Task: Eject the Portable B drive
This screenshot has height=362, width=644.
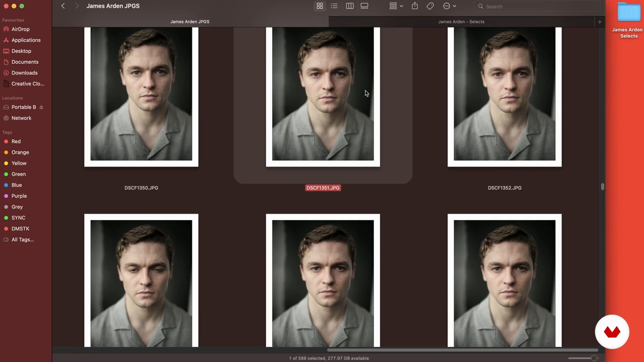Action: point(41,107)
